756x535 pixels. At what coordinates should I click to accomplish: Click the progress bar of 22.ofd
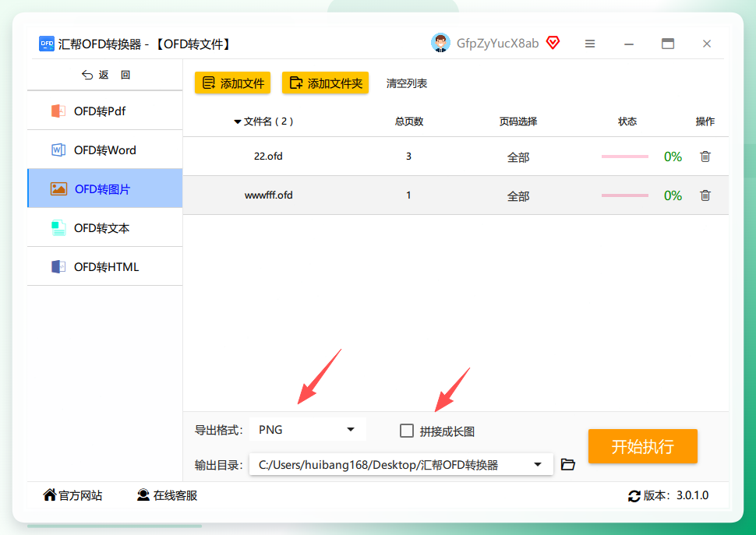tap(625, 157)
